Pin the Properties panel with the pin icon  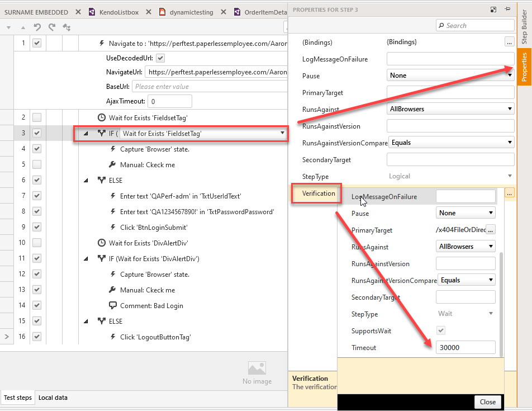(507, 10)
